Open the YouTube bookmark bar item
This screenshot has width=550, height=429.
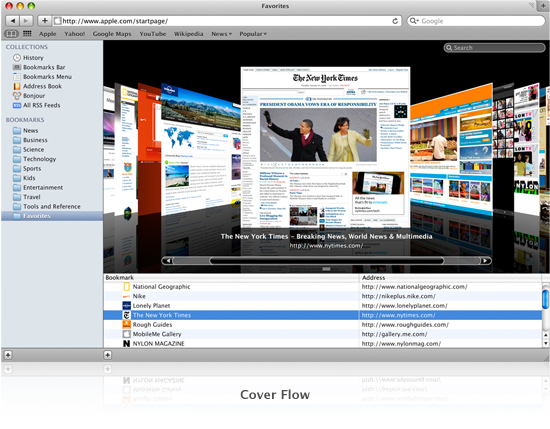coord(153,34)
